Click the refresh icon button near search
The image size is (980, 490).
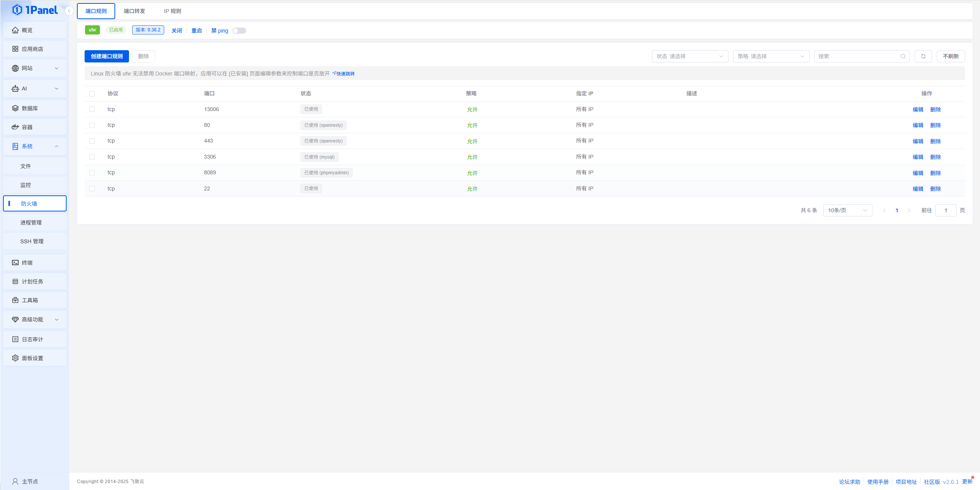pos(923,56)
